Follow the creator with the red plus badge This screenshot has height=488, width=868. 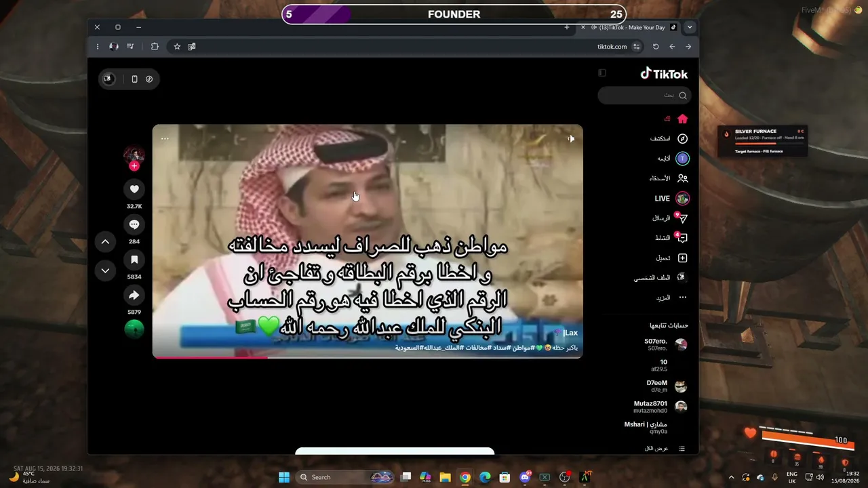pyautogui.click(x=134, y=166)
